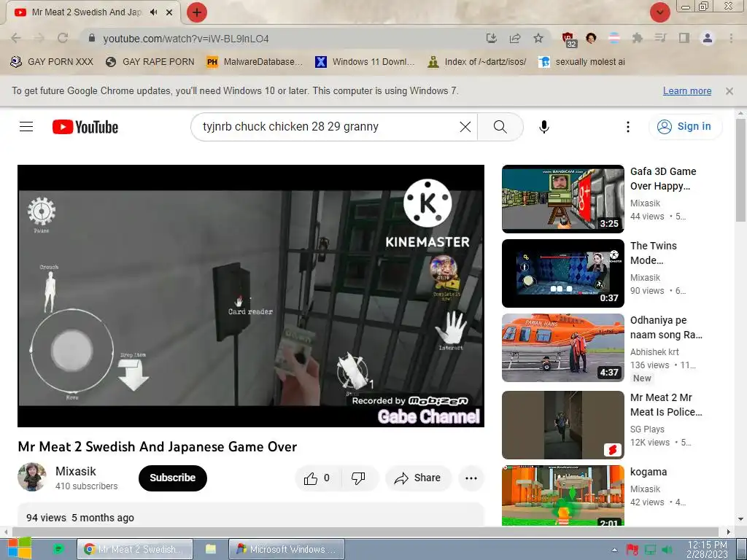This screenshot has width=747, height=560.
Task: Dismiss the Chrome update info bar
Action: point(729,91)
